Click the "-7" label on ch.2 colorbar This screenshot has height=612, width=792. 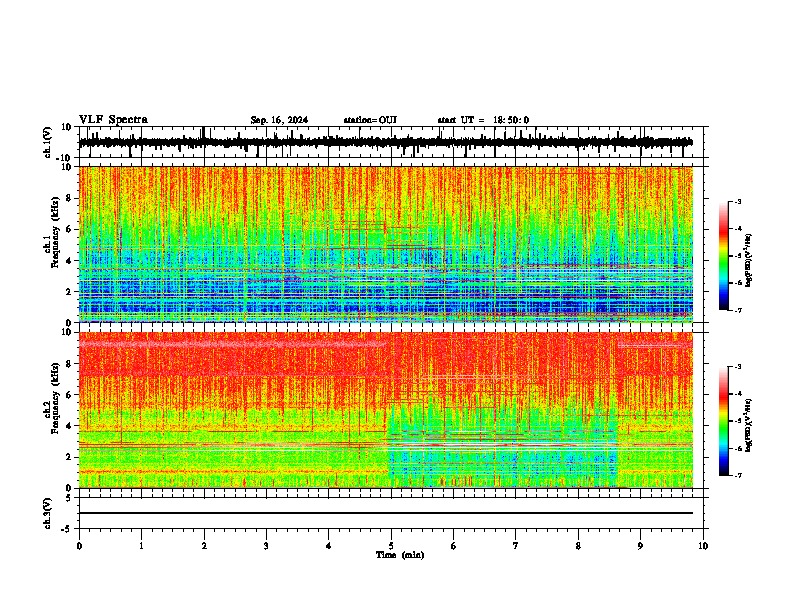tap(738, 475)
